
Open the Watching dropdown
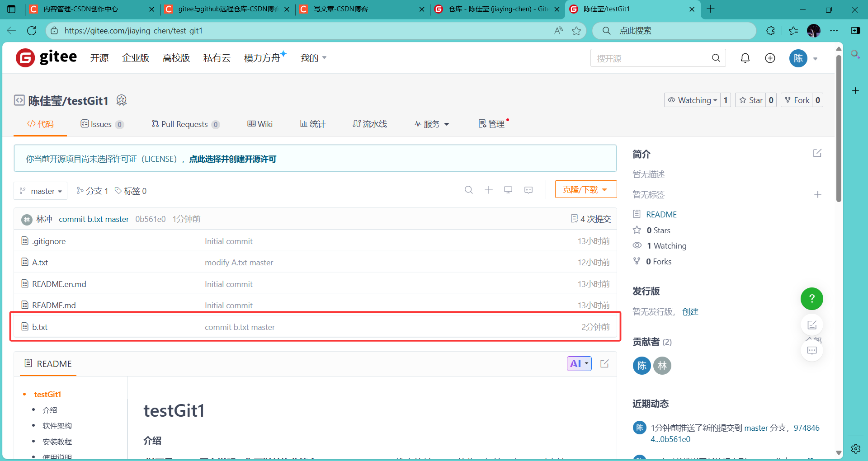click(692, 100)
